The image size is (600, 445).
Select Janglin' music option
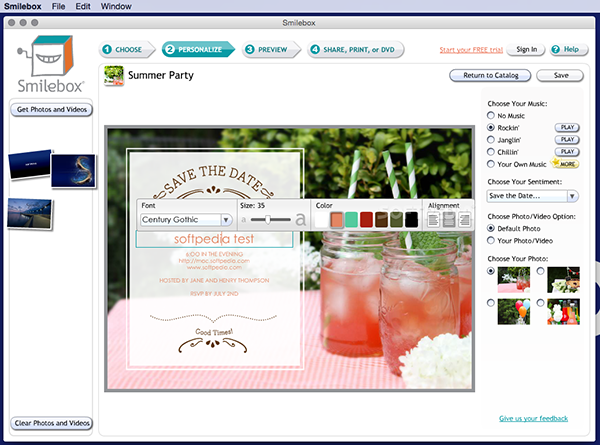point(491,140)
